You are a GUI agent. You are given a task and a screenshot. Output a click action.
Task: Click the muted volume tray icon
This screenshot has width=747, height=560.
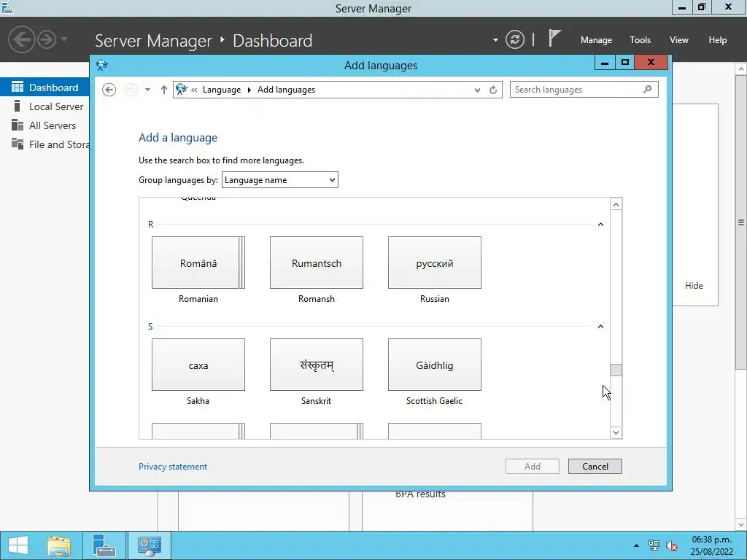(x=672, y=545)
